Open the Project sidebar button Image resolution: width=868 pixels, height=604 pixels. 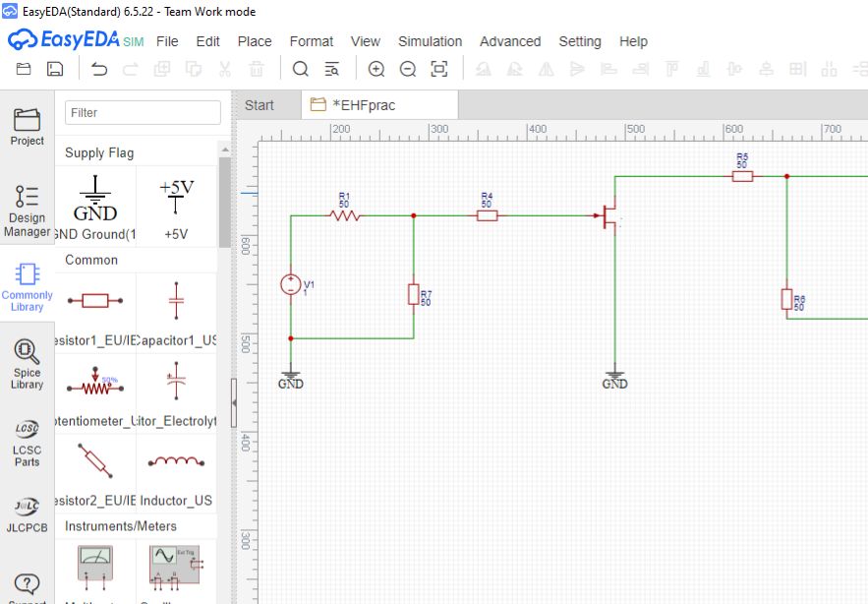[28, 127]
